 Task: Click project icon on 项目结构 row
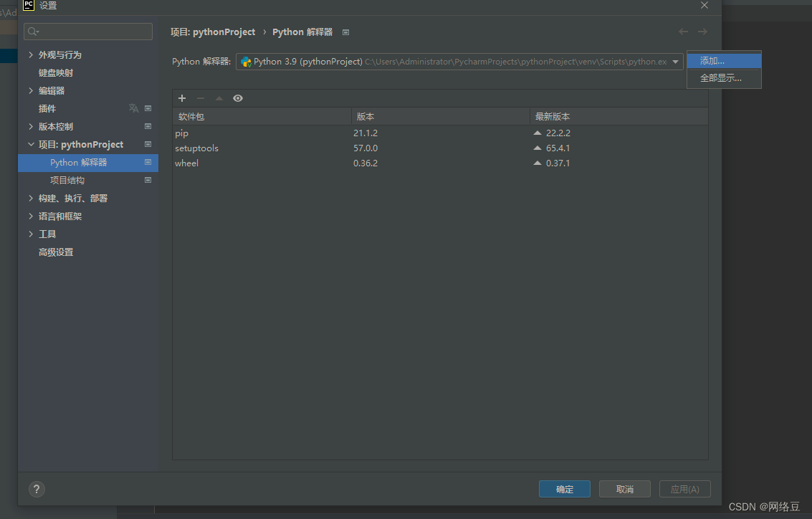148,180
